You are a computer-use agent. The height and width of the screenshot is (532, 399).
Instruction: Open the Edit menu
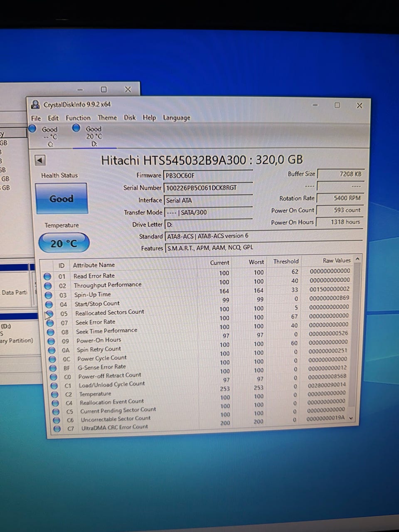(53, 118)
